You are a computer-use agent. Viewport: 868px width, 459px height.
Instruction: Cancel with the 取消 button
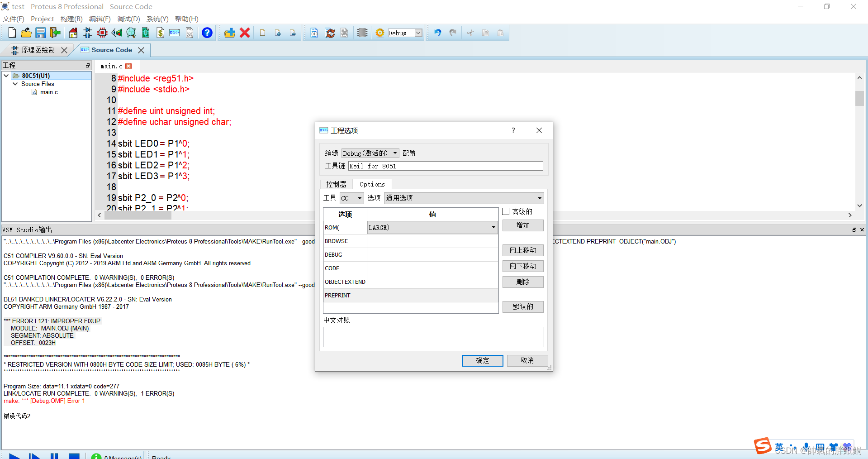tap(527, 360)
